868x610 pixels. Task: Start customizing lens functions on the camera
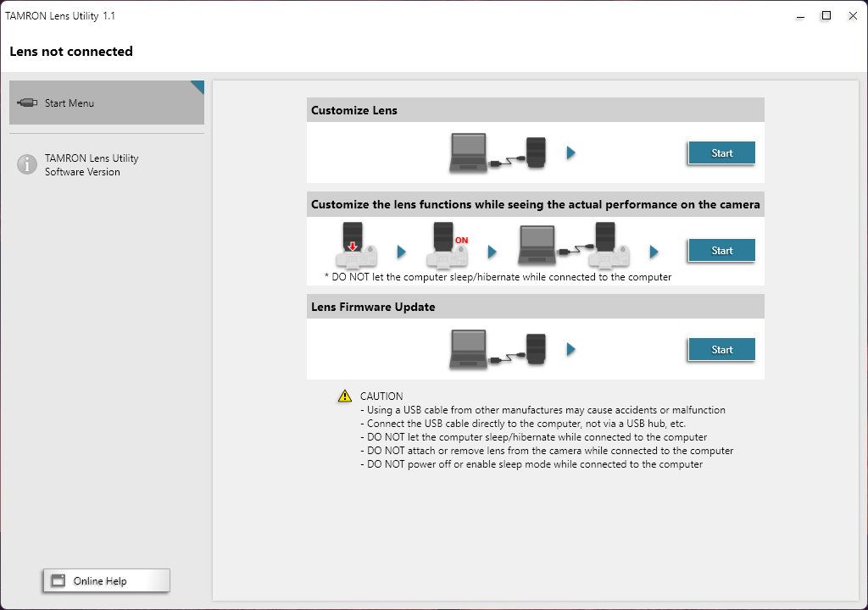click(x=721, y=250)
